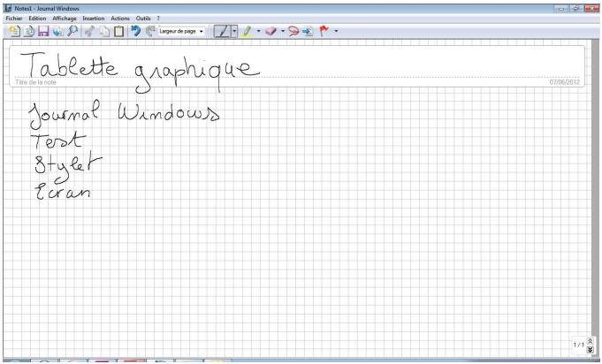Expand the Eraser options arrow
Image resolution: width=602 pixels, height=364 pixels.
[x=283, y=31]
